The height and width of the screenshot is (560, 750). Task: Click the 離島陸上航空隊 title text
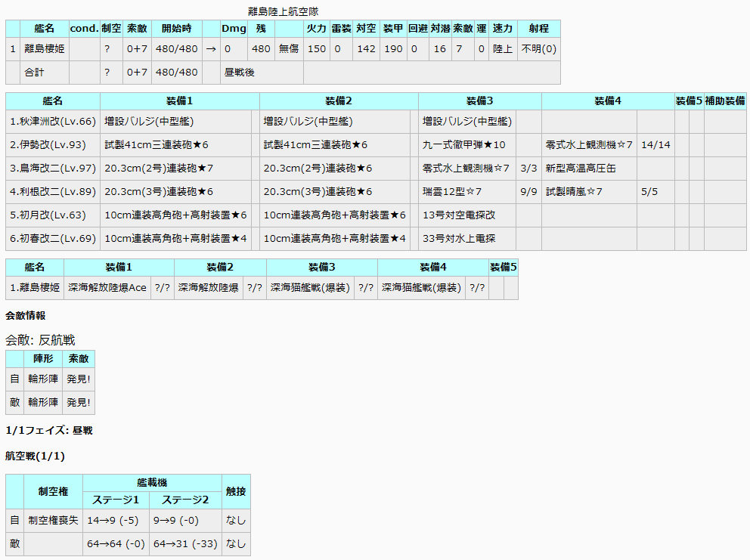pyautogui.click(x=283, y=11)
